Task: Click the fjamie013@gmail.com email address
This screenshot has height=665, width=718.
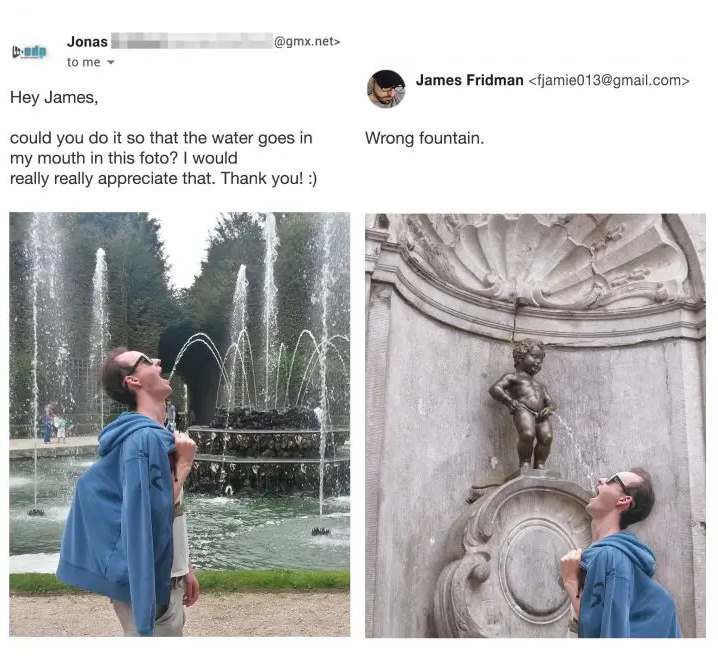Action: click(x=609, y=81)
